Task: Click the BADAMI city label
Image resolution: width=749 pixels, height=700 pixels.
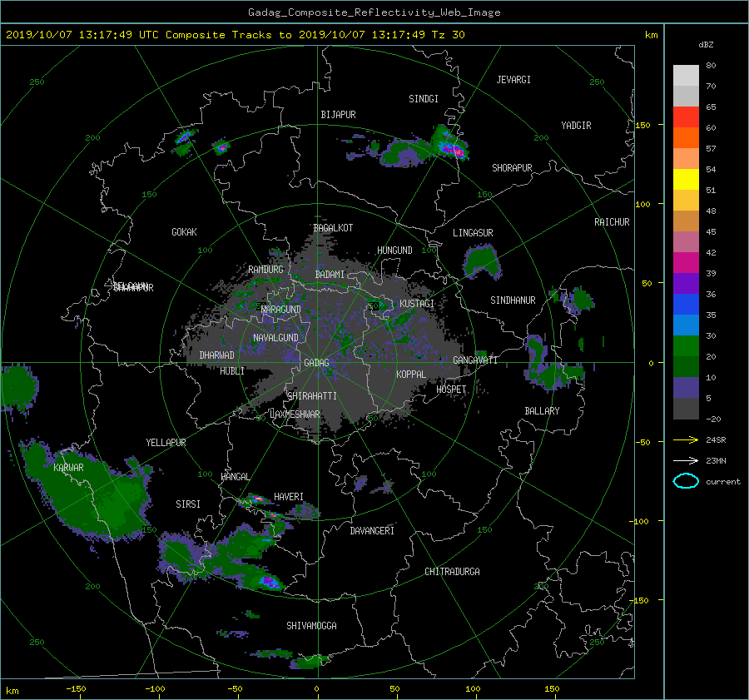Action: tap(330, 275)
